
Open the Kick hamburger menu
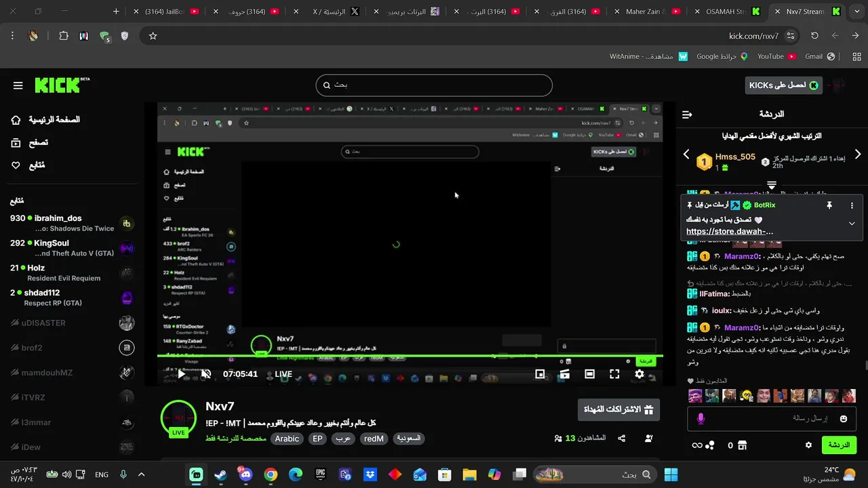[x=18, y=85]
